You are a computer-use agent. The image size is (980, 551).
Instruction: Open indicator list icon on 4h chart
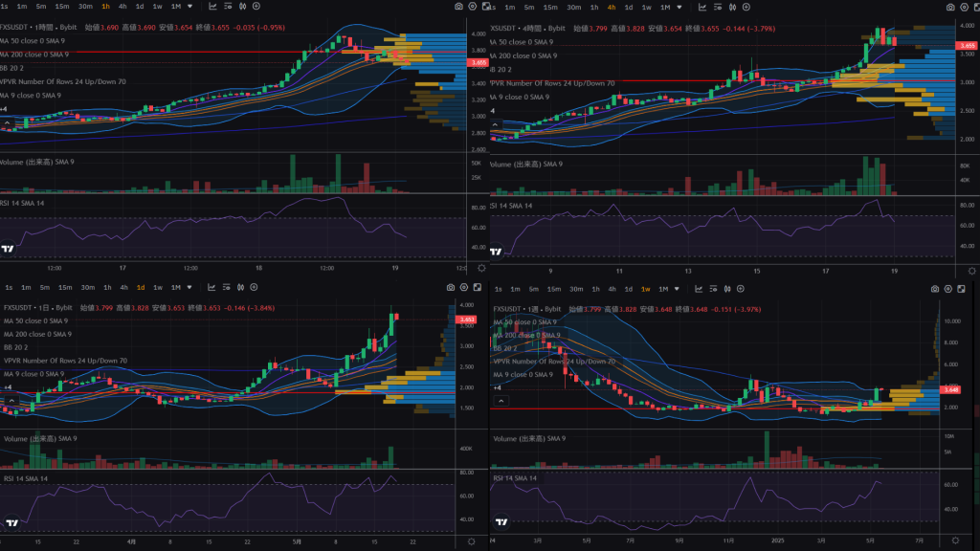[718, 8]
